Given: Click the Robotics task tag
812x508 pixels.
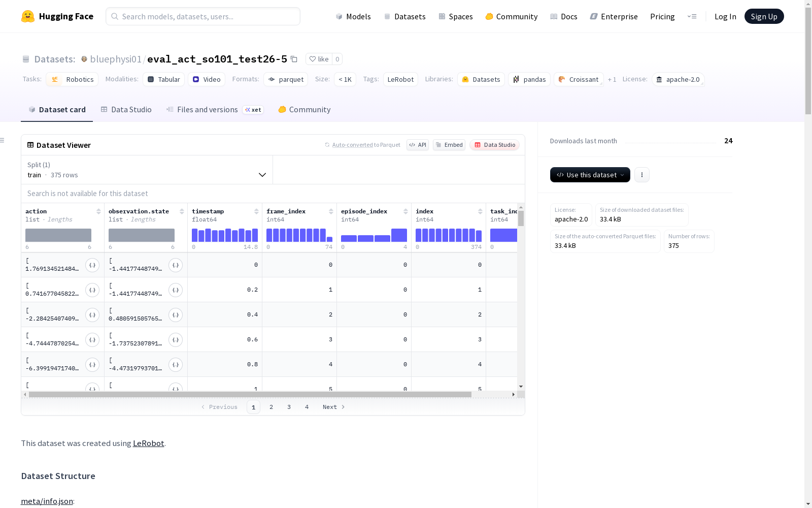Looking at the screenshot, I should pyautogui.click(x=72, y=79).
